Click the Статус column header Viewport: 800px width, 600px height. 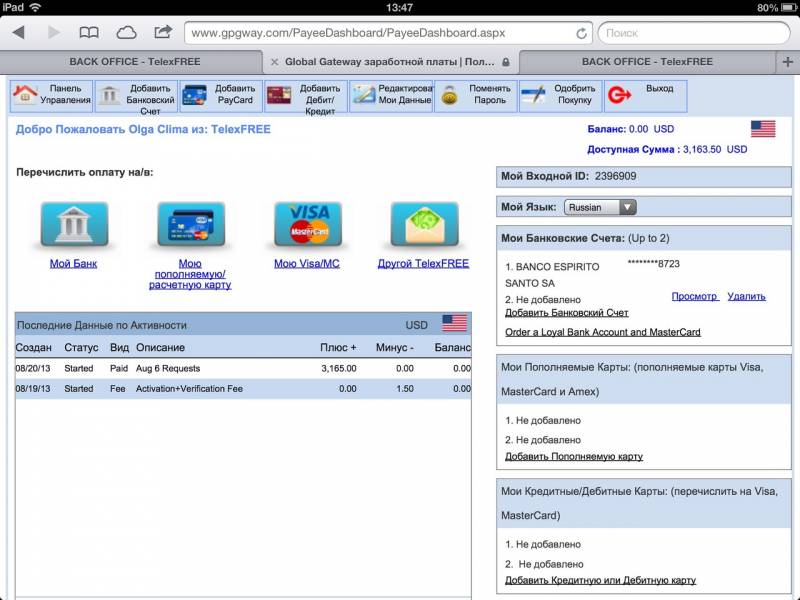(81, 347)
